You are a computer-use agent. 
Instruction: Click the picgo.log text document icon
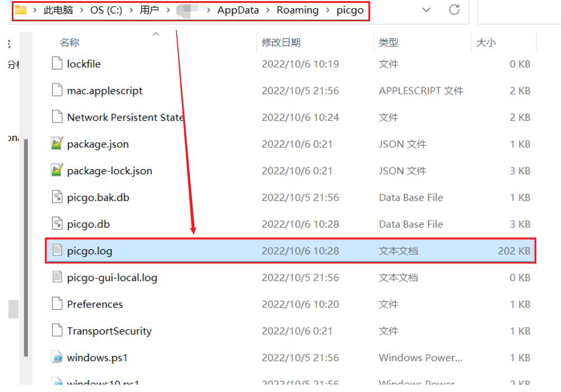pyautogui.click(x=57, y=250)
